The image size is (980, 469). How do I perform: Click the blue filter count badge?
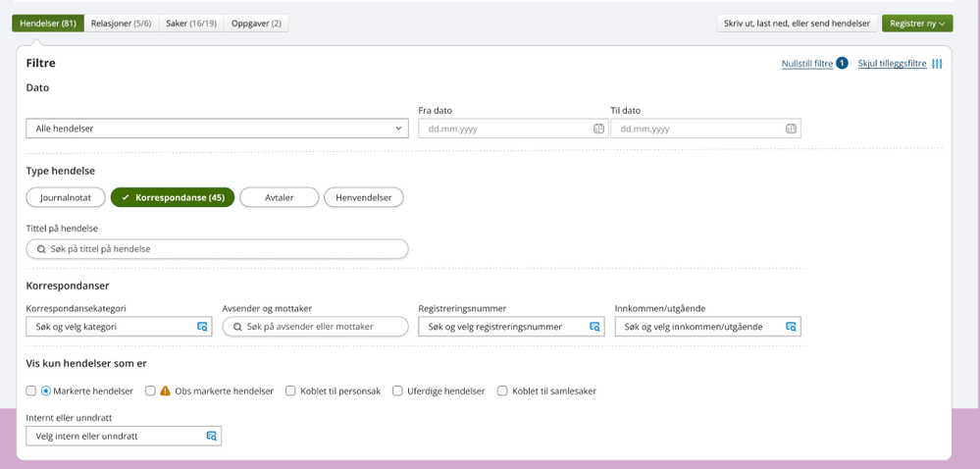pos(842,63)
